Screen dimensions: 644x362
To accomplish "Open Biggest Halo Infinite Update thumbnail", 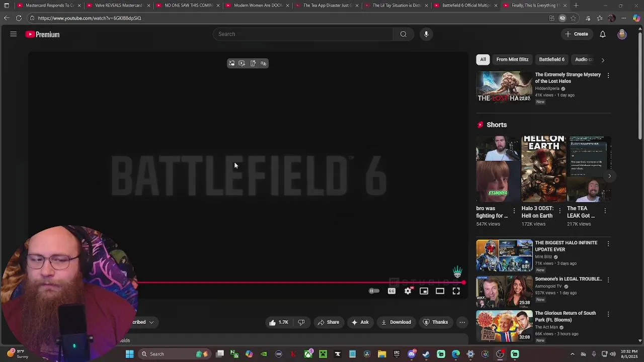I will tap(504, 255).
